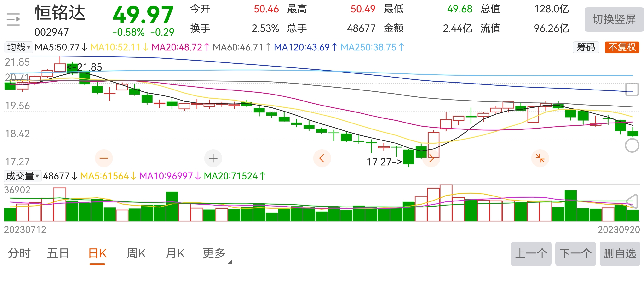
Task: Tap the gray plus zoom-in chart button
Action: click(213, 158)
